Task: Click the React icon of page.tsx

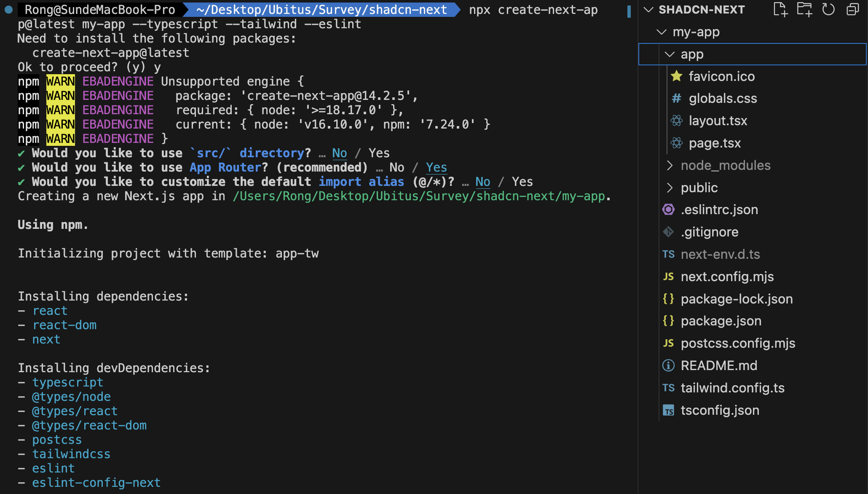Action: [677, 143]
